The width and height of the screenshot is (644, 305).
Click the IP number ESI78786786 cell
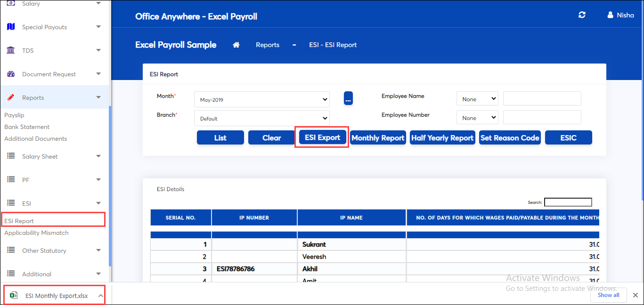click(x=254, y=269)
